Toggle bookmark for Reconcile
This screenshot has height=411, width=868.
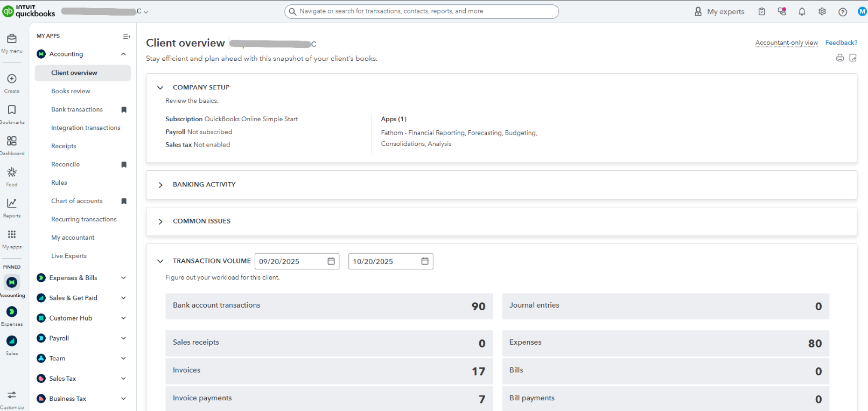pyautogui.click(x=124, y=165)
